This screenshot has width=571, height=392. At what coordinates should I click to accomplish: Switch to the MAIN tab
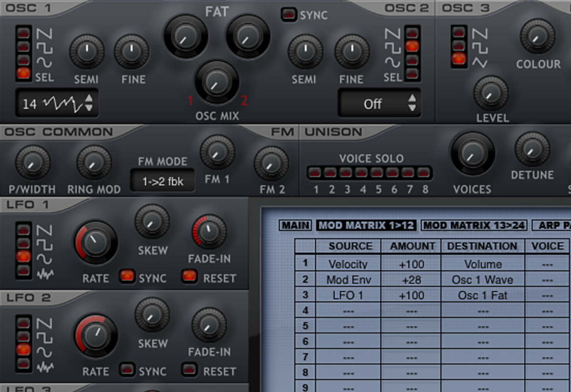click(295, 225)
